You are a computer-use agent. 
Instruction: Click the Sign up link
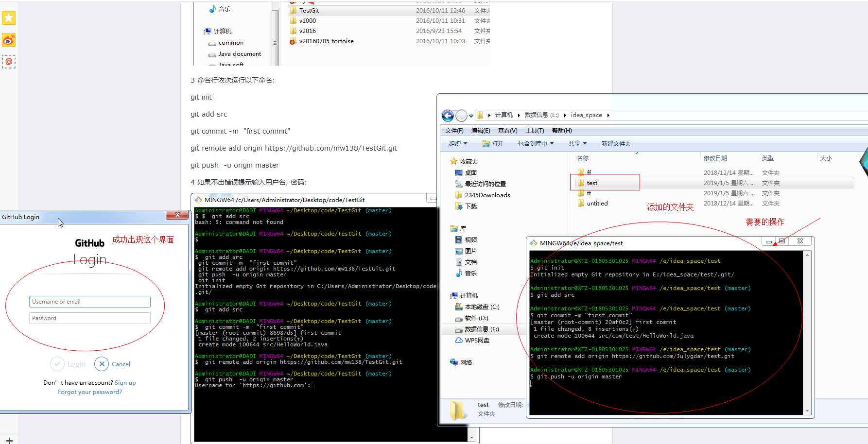coord(125,383)
